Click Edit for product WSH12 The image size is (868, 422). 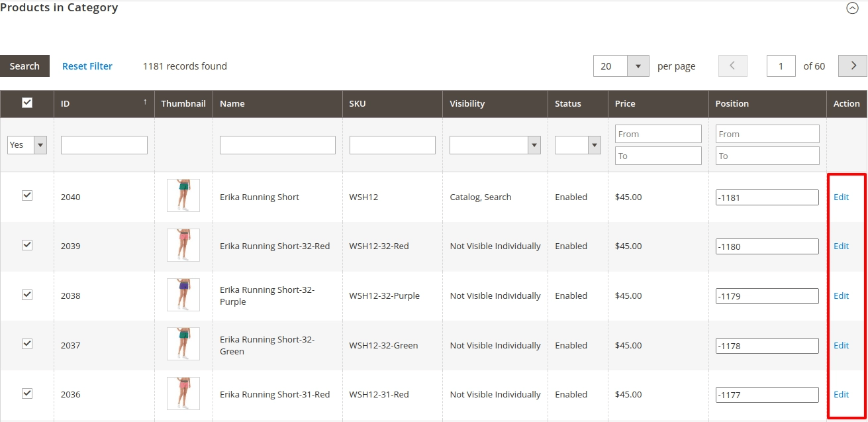(841, 197)
